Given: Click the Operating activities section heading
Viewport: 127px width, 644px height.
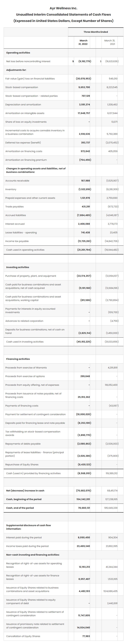Looking at the screenshot, I should 18,53.
